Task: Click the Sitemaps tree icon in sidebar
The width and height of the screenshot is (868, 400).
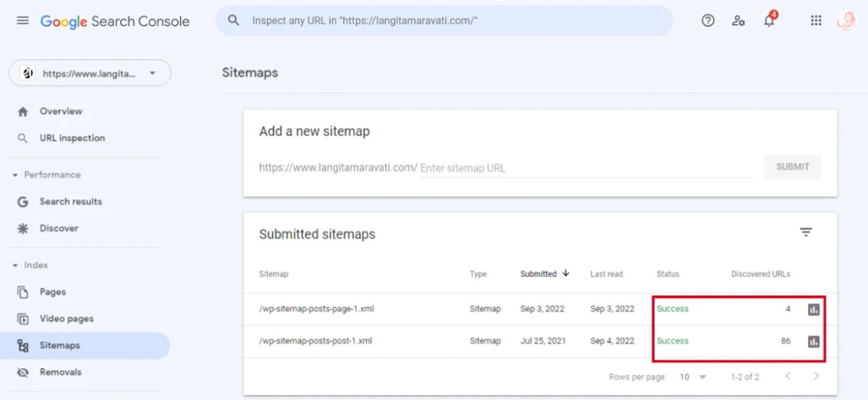Action: coord(22,346)
